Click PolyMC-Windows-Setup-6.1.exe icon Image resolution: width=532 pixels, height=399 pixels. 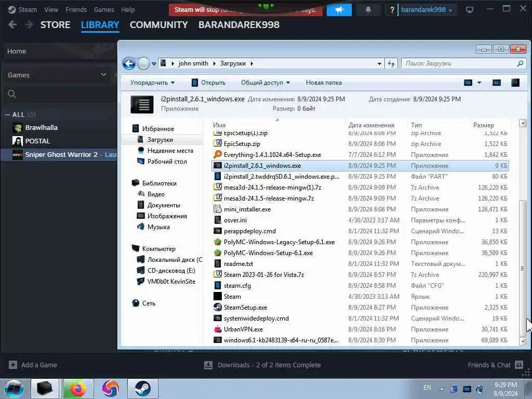[218, 253]
